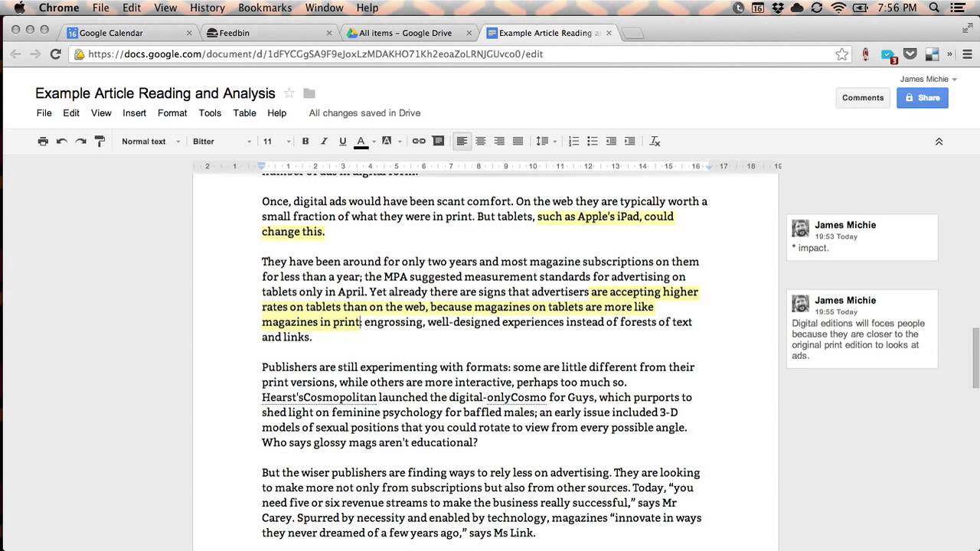The height and width of the screenshot is (551, 980).
Task: Set left text alignment
Action: pos(462,141)
